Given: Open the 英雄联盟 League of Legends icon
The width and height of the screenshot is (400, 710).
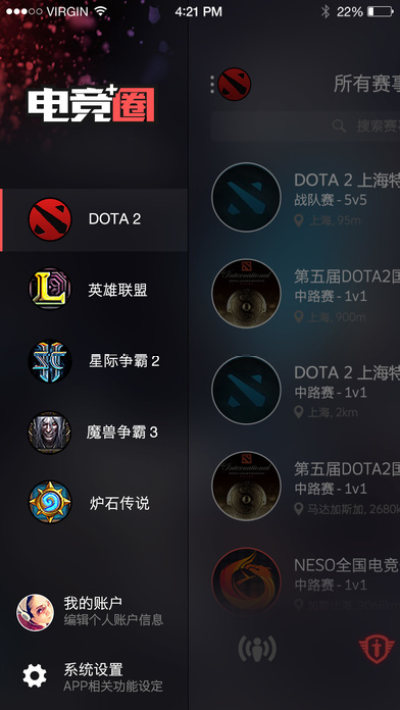Looking at the screenshot, I should (x=50, y=289).
